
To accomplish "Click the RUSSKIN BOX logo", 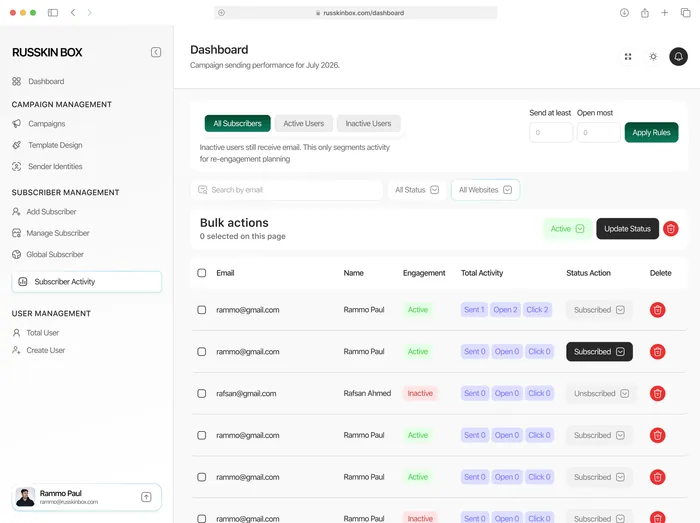I will 47,52.
